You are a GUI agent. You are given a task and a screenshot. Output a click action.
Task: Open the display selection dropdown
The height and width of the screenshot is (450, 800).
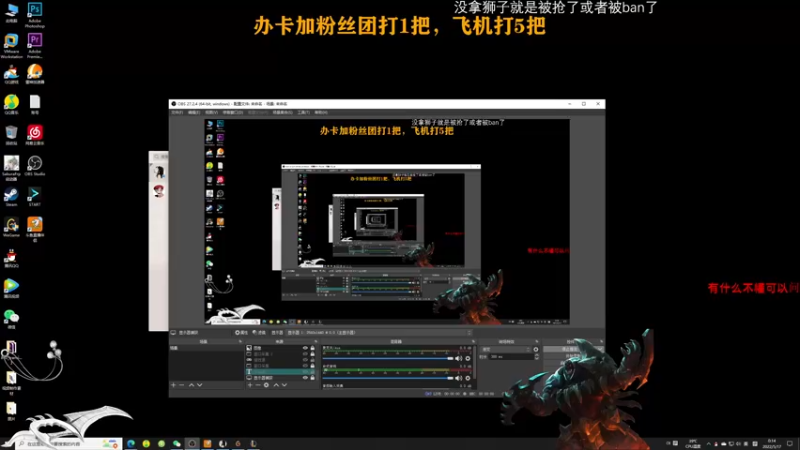point(379,333)
